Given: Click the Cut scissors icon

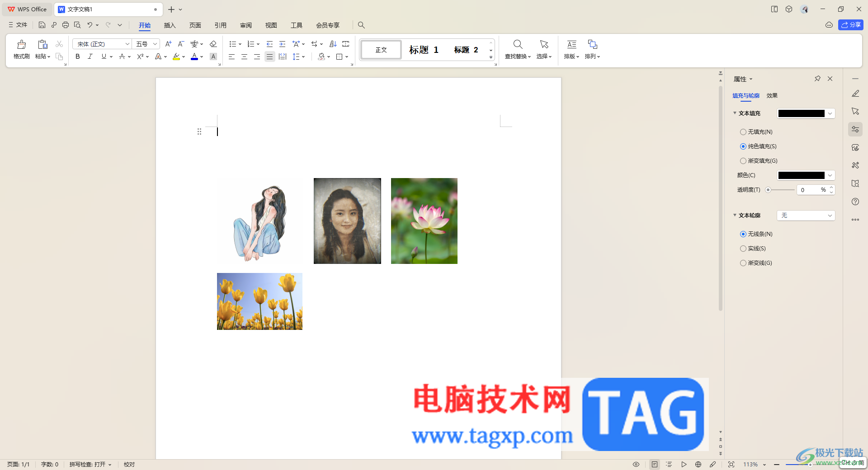Looking at the screenshot, I should coord(59,44).
